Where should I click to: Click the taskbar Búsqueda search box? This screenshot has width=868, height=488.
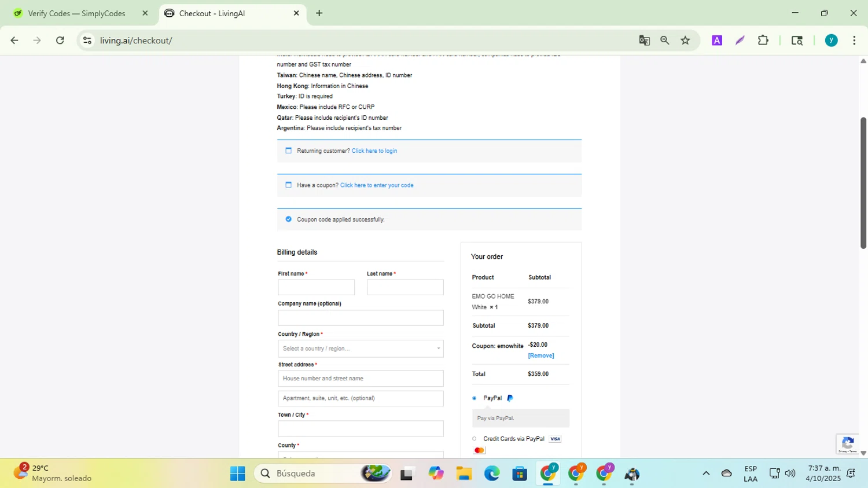(x=323, y=474)
